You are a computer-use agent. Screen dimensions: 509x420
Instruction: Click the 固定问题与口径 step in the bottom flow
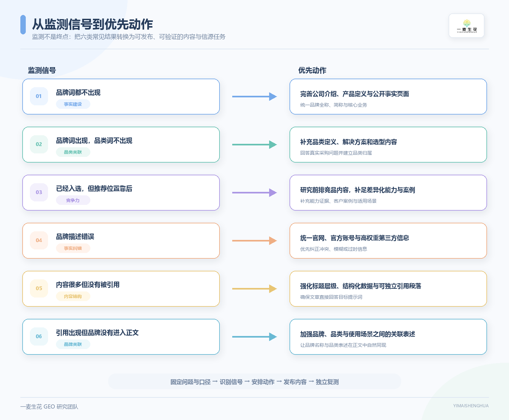(191, 382)
